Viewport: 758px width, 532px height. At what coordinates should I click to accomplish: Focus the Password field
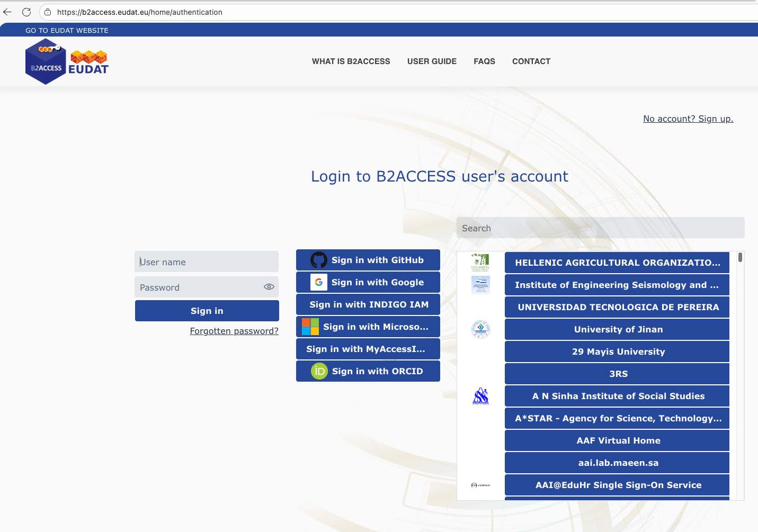pyautogui.click(x=207, y=287)
